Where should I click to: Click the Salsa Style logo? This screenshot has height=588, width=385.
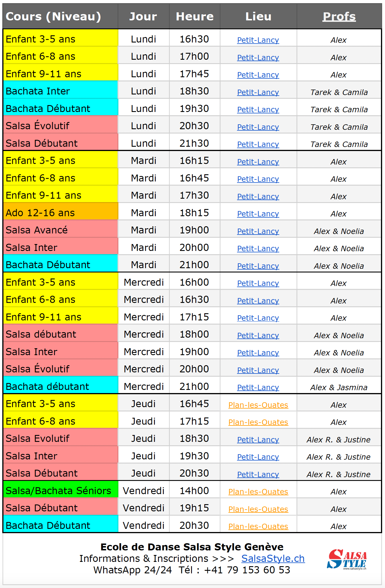pyautogui.click(x=347, y=559)
